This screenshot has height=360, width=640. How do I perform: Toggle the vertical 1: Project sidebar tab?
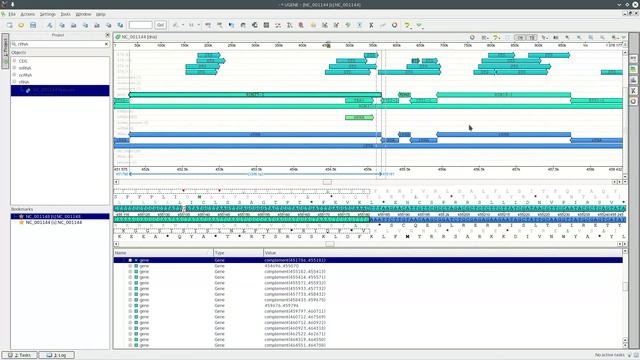5,51
